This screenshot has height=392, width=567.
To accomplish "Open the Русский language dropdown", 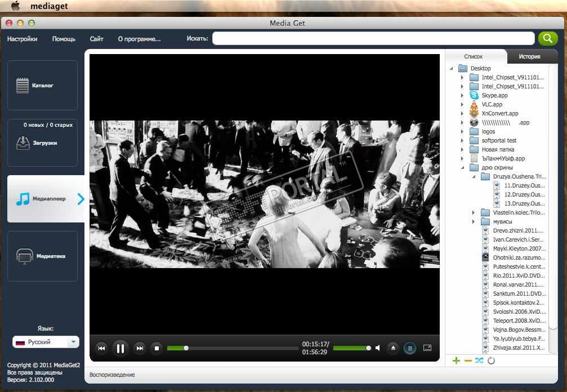I will click(46, 342).
